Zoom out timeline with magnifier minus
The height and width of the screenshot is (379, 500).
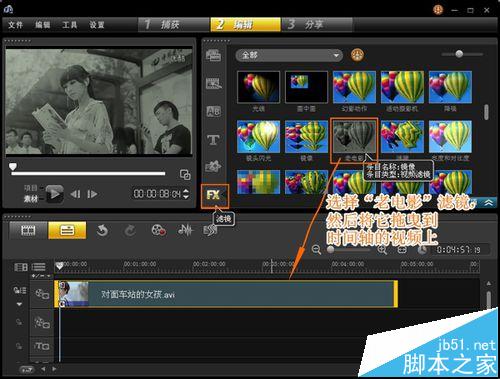pyautogui.click(x=316, y=249)
